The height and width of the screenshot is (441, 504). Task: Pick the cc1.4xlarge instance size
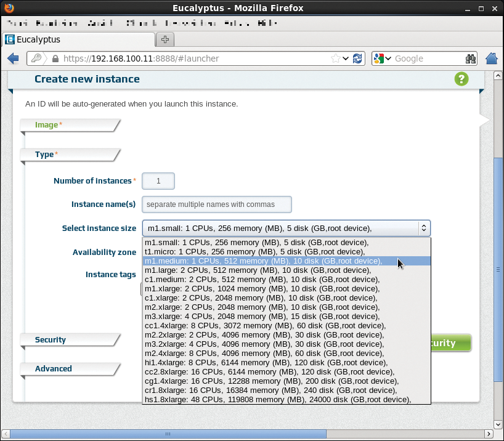point(265,326)
